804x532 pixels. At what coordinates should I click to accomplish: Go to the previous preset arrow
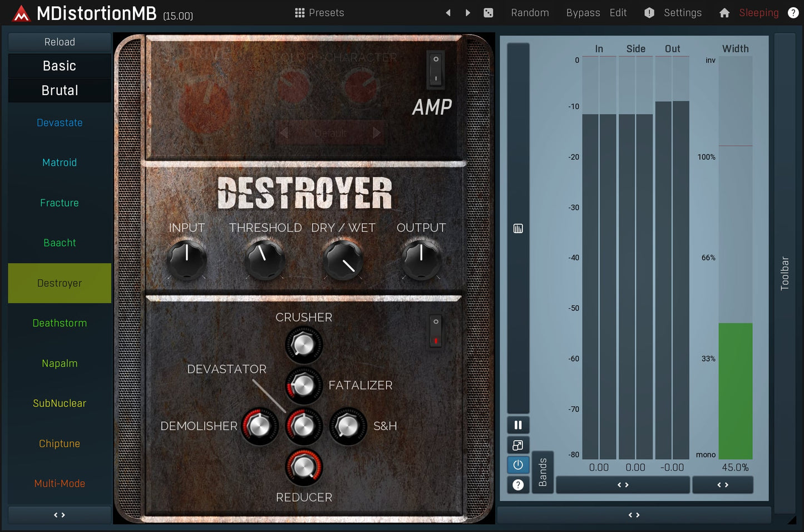(448, 13)
